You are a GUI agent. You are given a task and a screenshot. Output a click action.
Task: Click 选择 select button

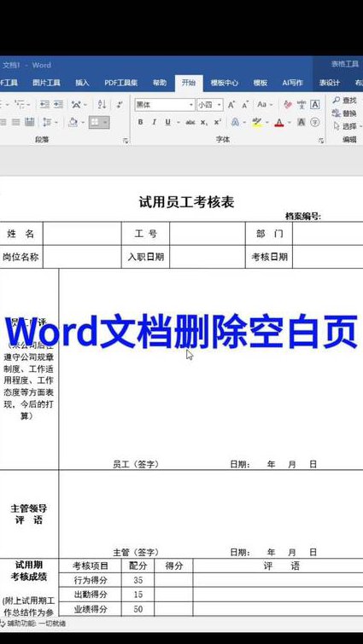click(347, 126)
